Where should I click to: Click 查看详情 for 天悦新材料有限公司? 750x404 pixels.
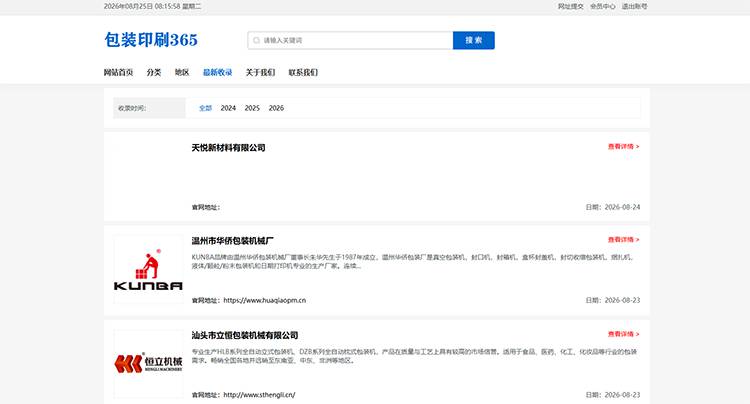point(623,146)
